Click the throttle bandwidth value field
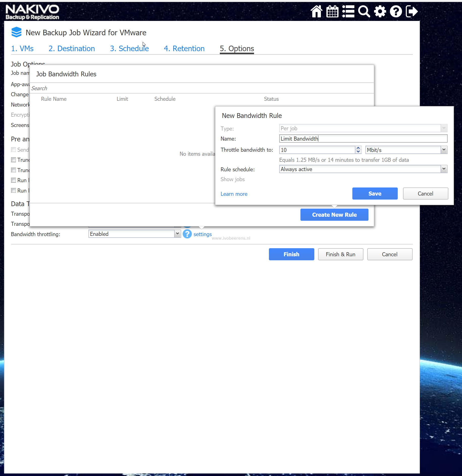Image resolution: width=462 pixels, height=476 pixels. (317, 150)
